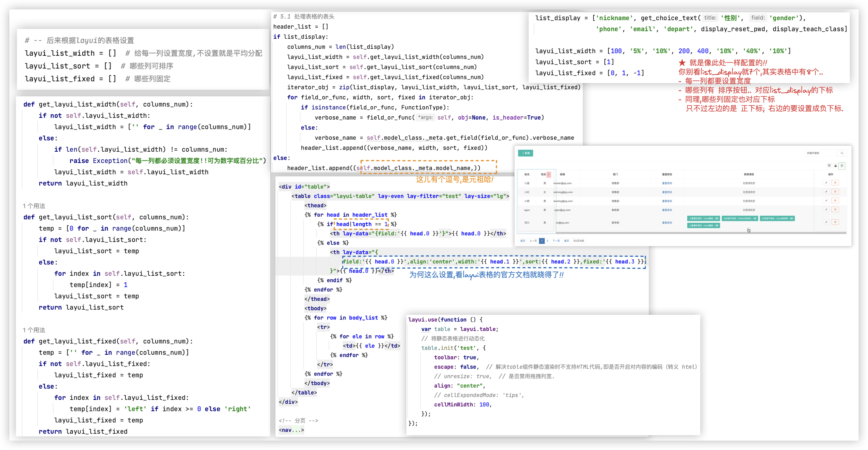Open the column filter grid icon

(829, 166)
